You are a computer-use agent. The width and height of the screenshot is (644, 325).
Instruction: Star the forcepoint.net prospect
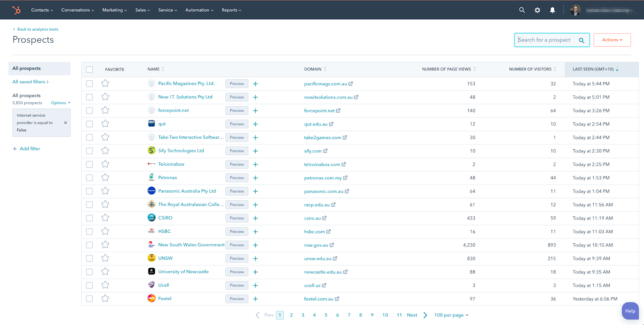coord(105,110)
